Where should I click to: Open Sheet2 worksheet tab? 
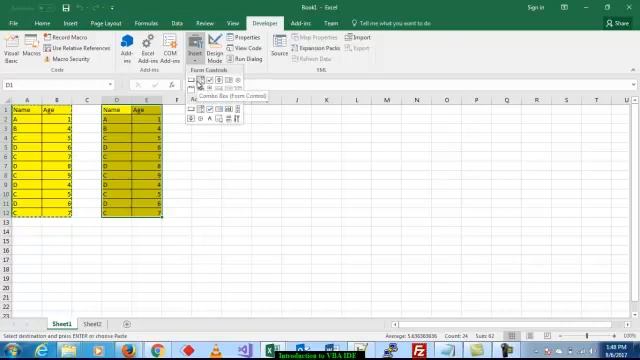[x=92, y=324]
